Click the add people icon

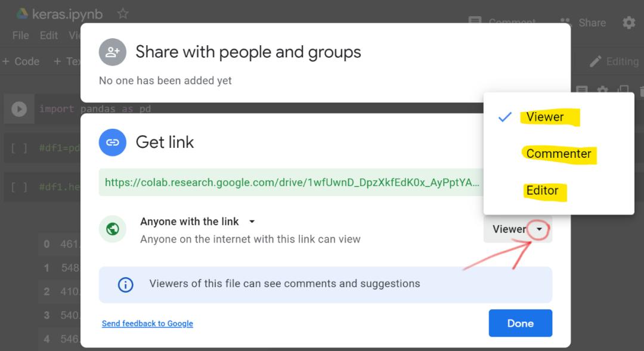[113, 52]
